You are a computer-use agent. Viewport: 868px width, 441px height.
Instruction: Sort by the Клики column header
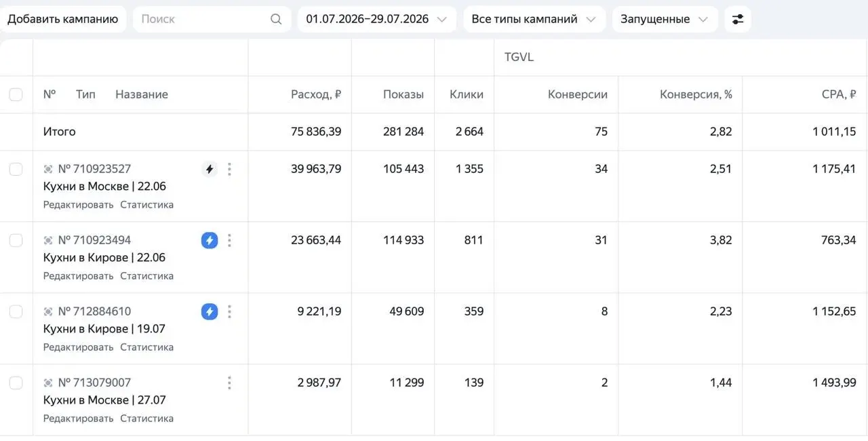tap(467, 94)
